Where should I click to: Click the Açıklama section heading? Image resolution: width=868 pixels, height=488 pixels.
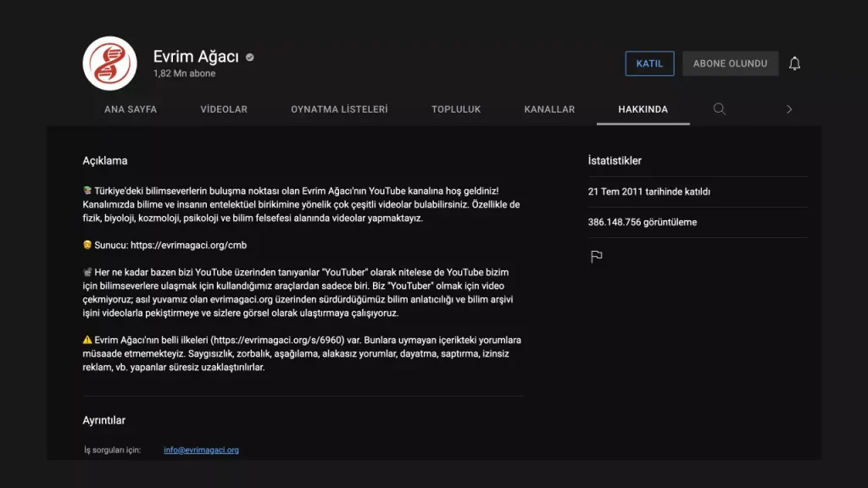105,161
